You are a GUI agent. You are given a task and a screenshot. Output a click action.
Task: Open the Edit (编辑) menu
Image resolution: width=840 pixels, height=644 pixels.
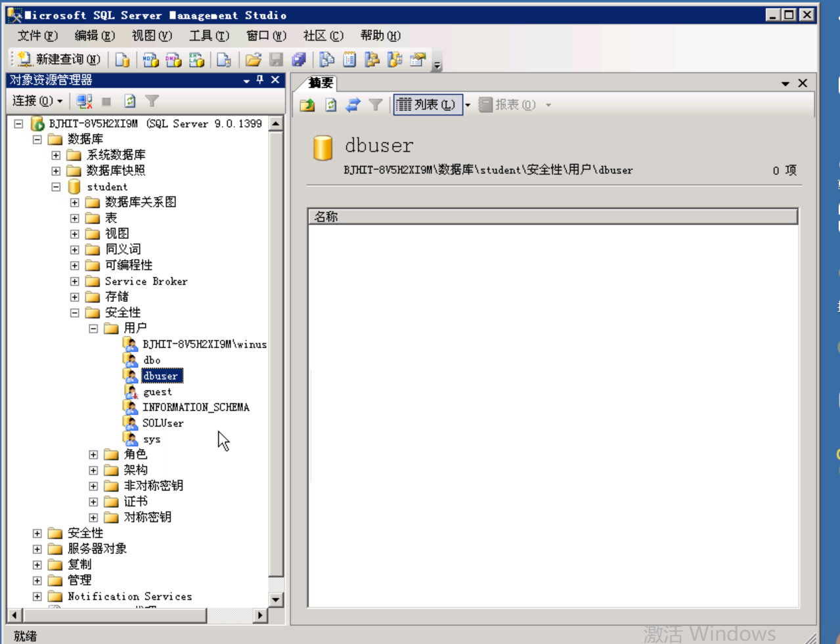[95, 35]
